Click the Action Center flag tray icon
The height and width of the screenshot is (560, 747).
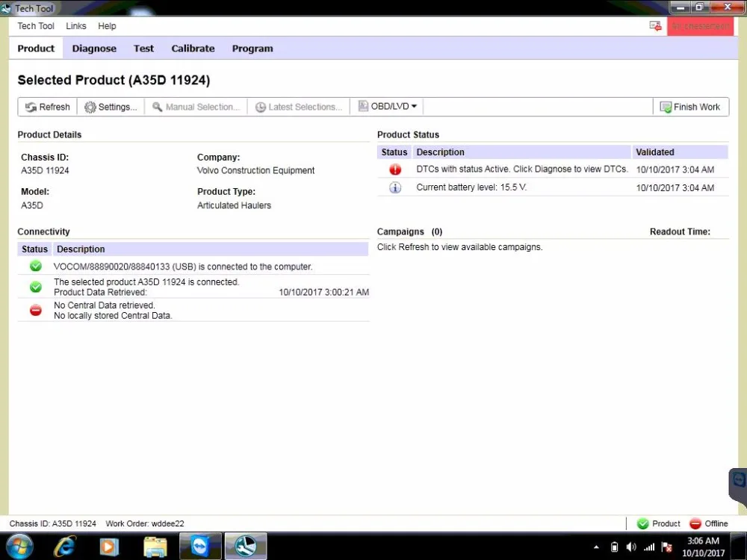(667, 547)
